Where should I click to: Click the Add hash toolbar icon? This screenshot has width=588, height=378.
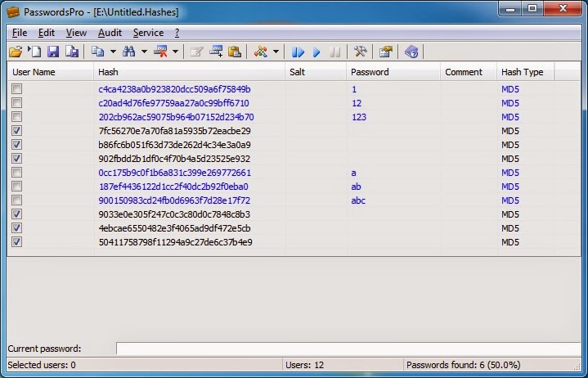216,52
